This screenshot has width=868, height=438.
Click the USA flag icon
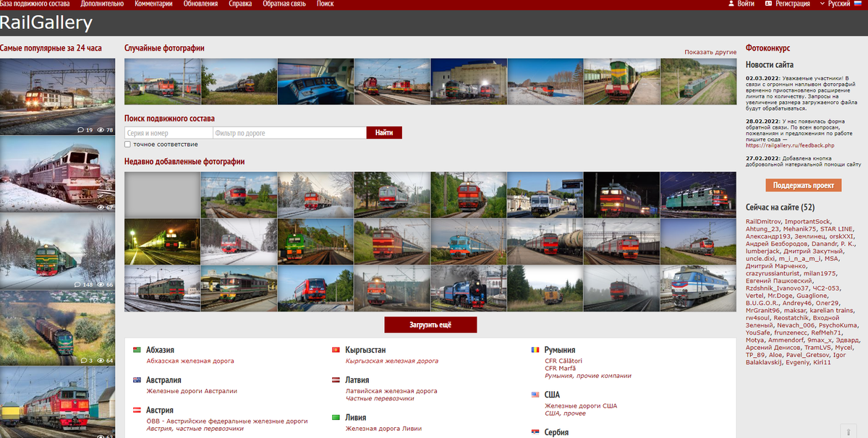(x=535, y=395)
